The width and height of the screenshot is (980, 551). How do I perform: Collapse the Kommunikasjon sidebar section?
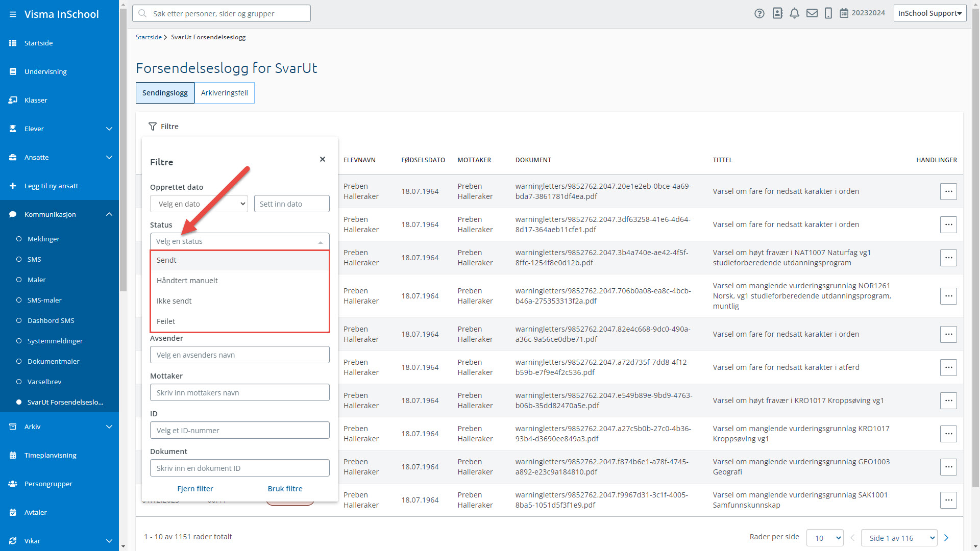tap(109, 214)
